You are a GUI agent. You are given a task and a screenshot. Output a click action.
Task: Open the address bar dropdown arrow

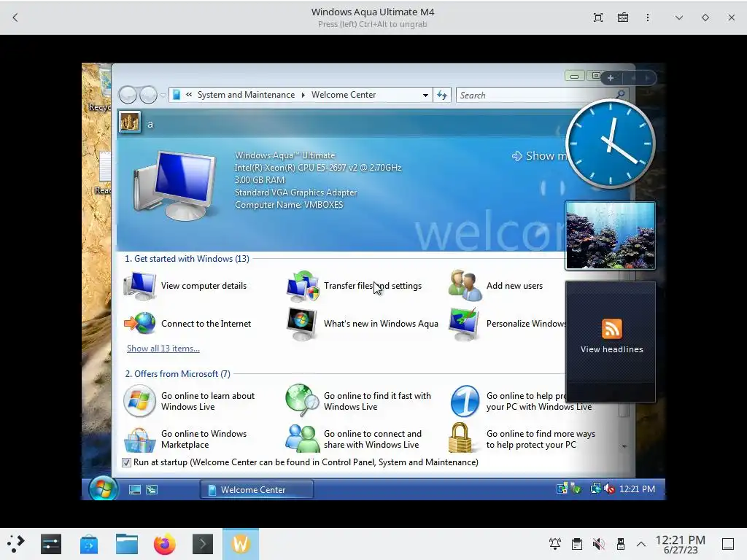[425, 96]
